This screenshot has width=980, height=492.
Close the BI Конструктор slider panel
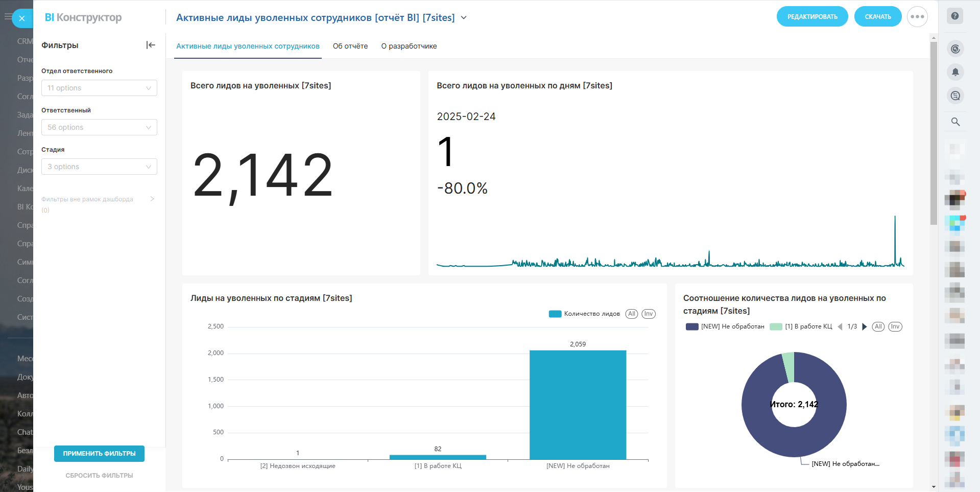(22, 18)
